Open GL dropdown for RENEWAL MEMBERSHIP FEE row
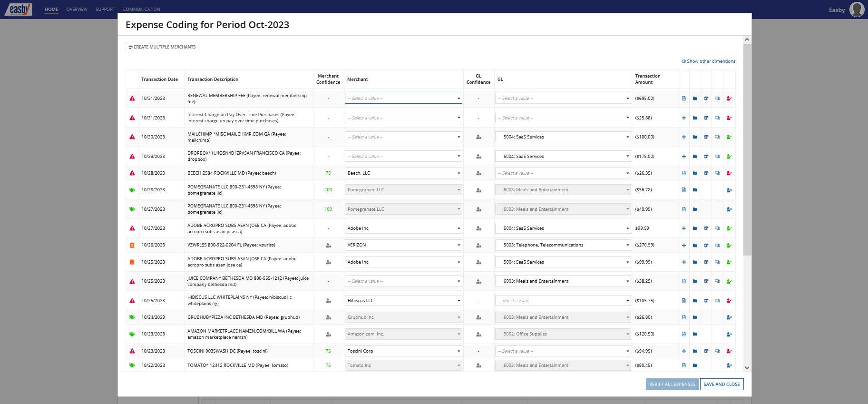Image resolution: width=868 pixels, height=404 pixels. pyautogui.click(x=563, y=99)
